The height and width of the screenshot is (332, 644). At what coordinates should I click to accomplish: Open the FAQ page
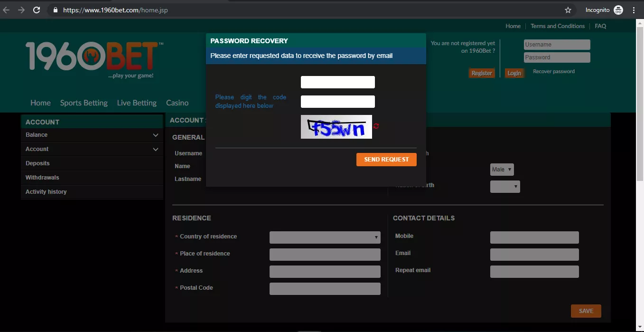[600, 26]
